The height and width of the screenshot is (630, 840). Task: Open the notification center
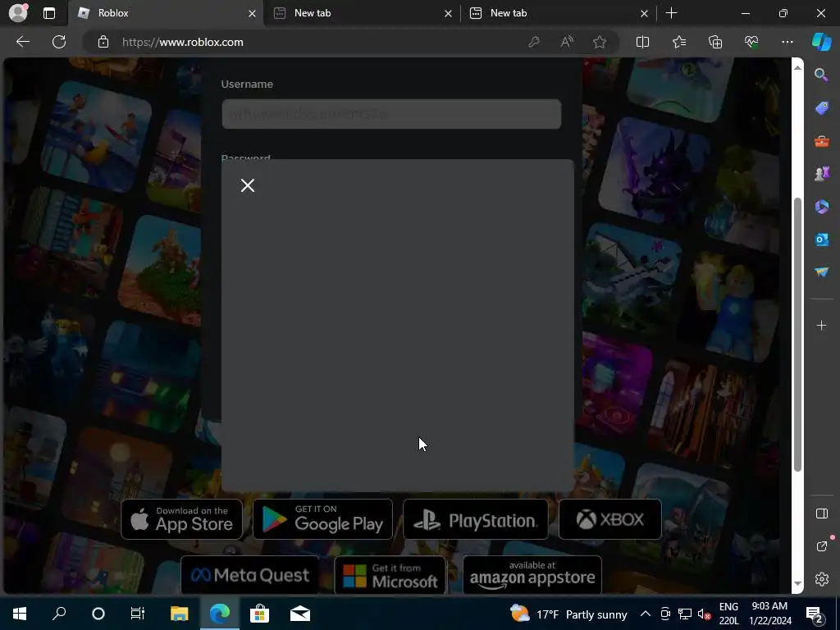(x=815, y=614)
